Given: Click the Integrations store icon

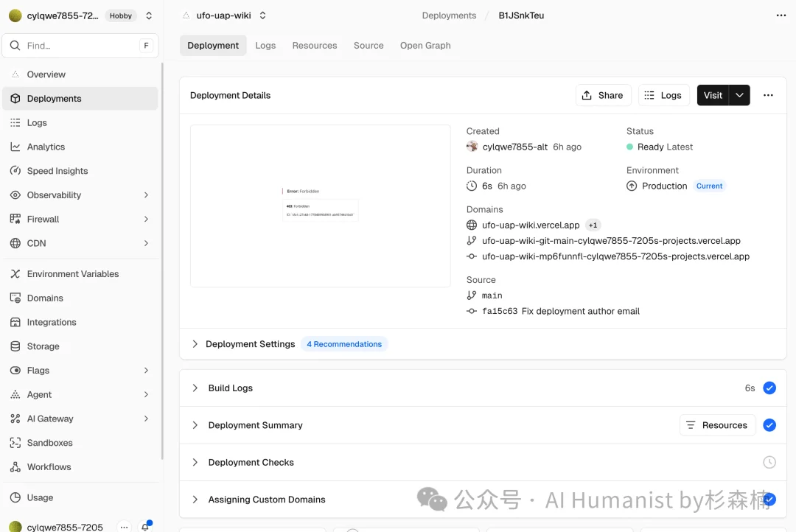Looking at the screenshot, I should tap(15, 322).
